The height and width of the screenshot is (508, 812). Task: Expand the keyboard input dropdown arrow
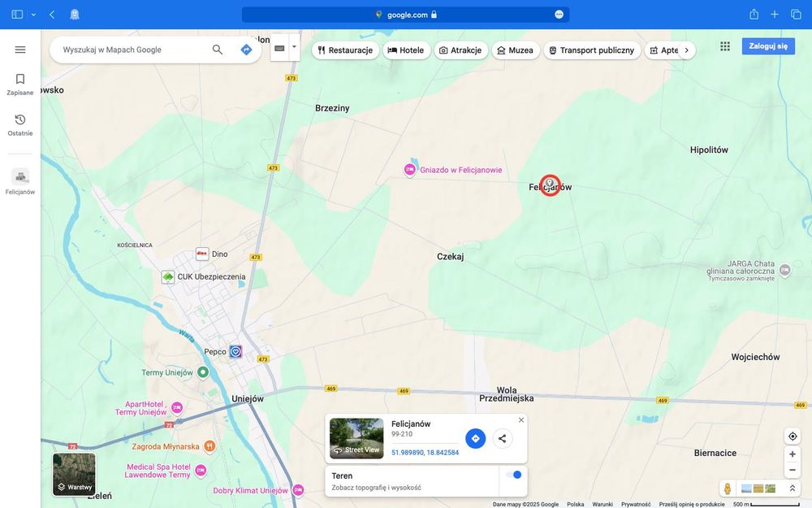[294, 47]
